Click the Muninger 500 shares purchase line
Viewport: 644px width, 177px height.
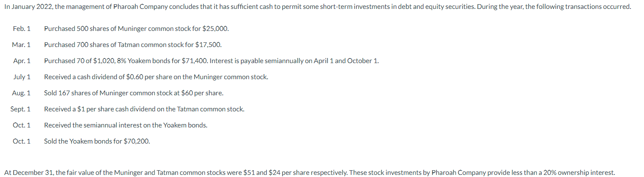[x=136, y=29]
